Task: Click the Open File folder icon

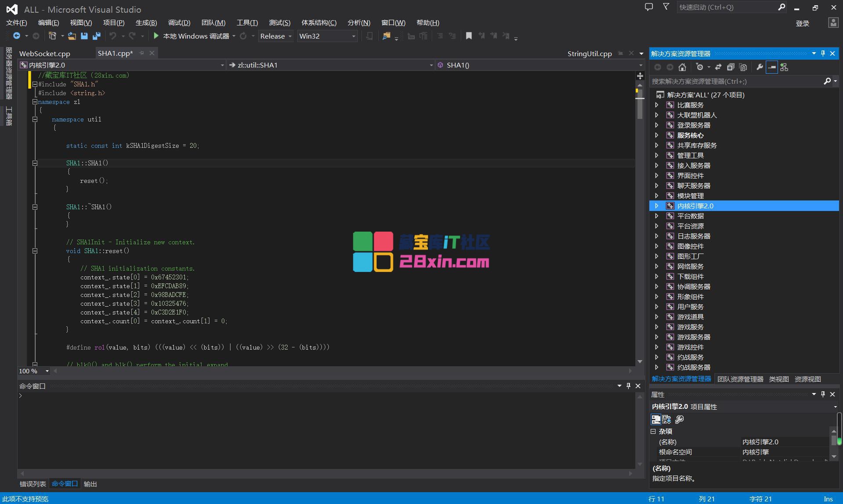Action: [72, 36]
